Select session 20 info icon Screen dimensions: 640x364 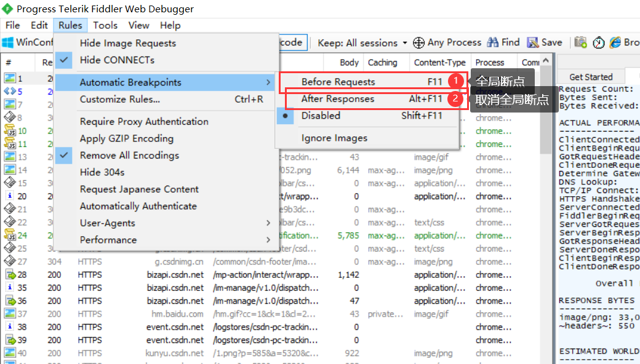10,196
